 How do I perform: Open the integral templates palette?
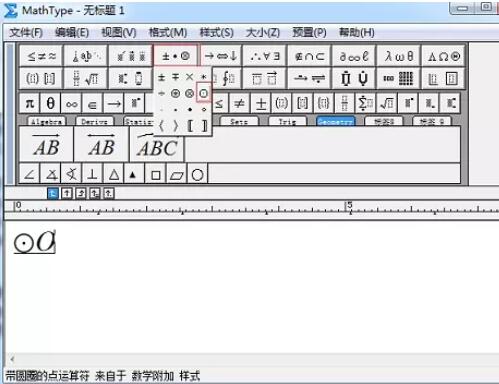click(227, 79)
